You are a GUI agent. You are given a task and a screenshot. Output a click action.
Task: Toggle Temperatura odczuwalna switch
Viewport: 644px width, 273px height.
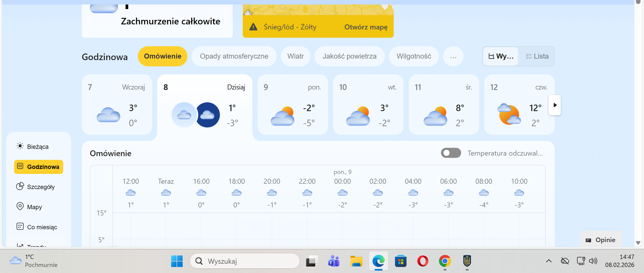coord(451,153)
